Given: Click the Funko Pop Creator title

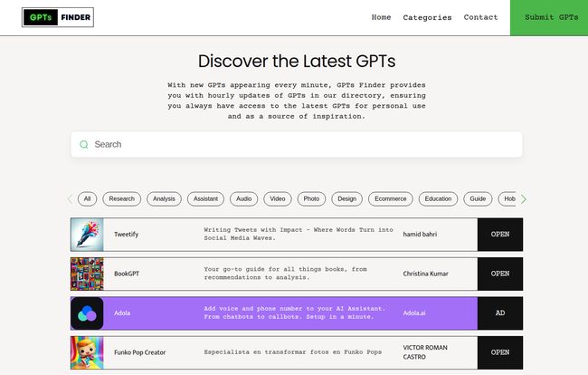Looking at the screenshot, I should [x=140, y=353].
